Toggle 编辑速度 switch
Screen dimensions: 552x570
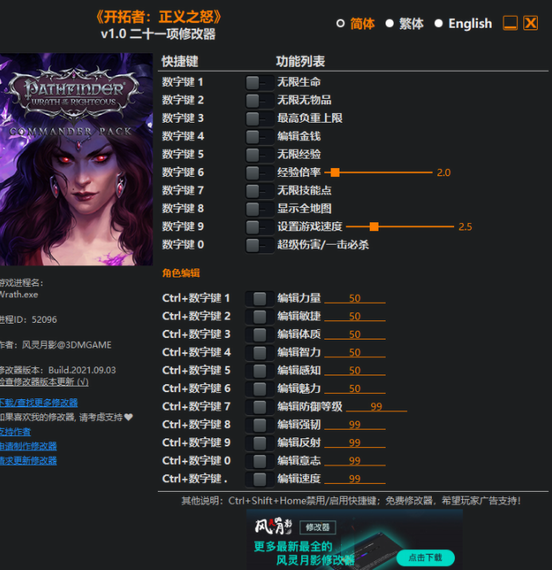260,479
